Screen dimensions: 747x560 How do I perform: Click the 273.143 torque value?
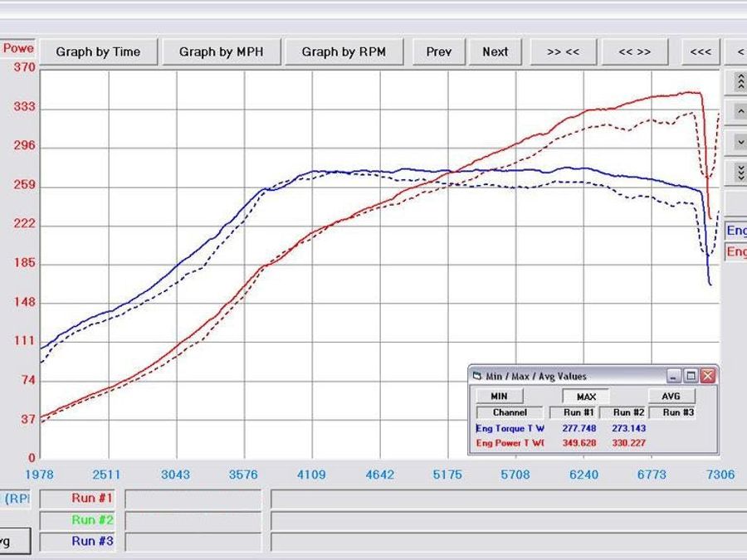coord(629,428)
